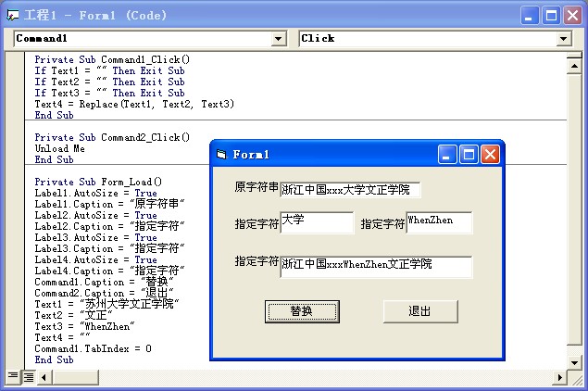
Task: Click the code window split bar
Action: 574,56
